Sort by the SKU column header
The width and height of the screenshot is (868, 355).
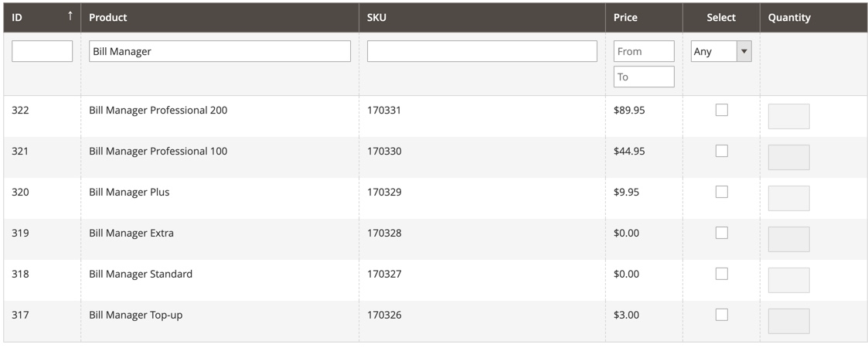click(377, 17)
